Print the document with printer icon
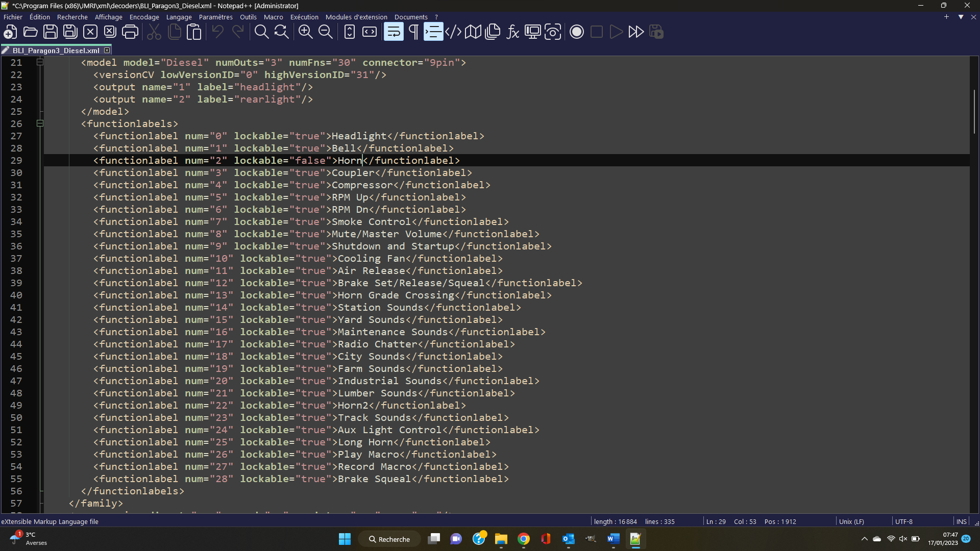980x551 pixels. pyautogui.click(x=130, y=32)
